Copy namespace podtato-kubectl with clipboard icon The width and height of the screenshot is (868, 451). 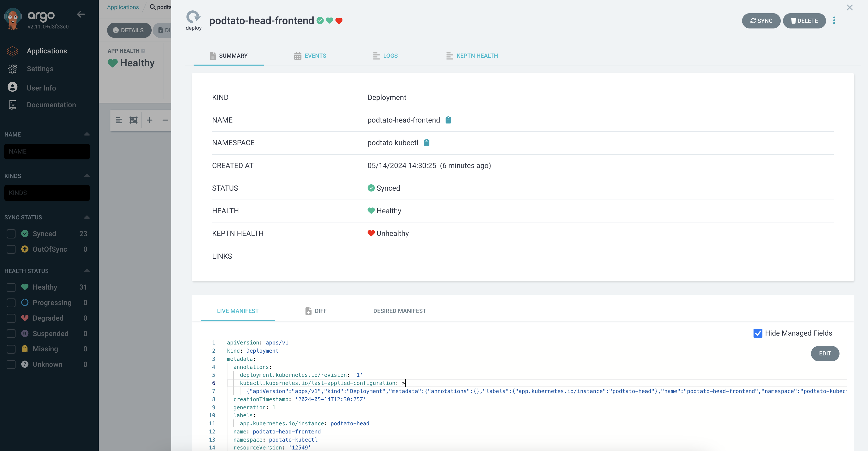[x=426, y=142]
